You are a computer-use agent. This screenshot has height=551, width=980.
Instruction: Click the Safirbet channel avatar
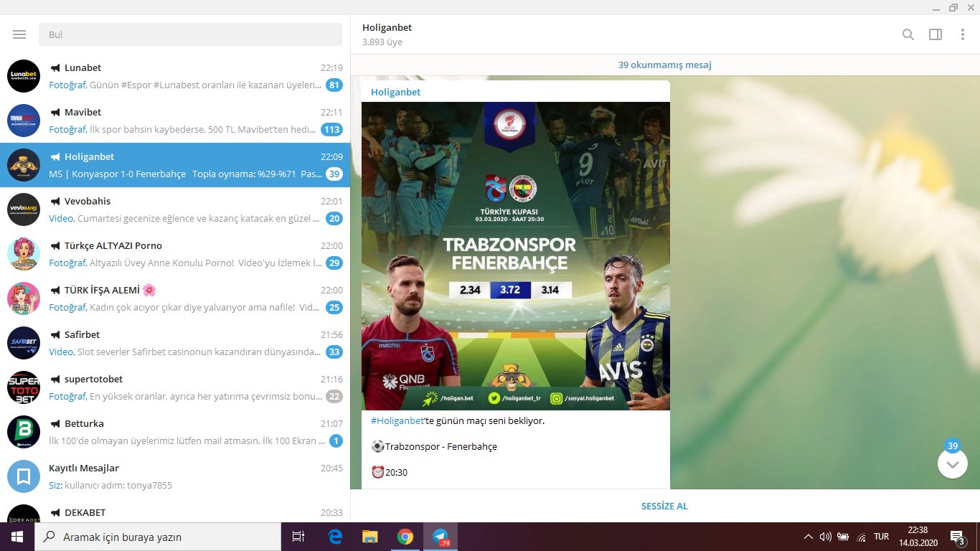[x=24, y=343]
